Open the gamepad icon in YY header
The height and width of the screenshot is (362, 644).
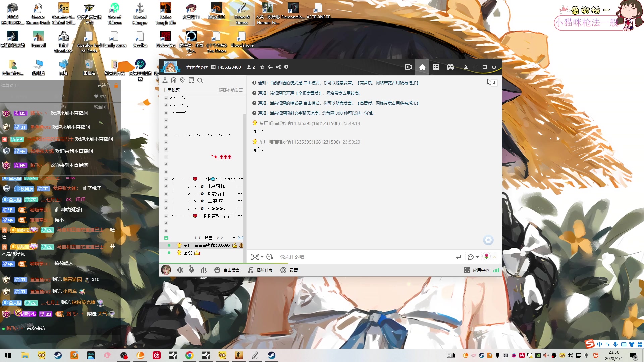pos(450,67)
